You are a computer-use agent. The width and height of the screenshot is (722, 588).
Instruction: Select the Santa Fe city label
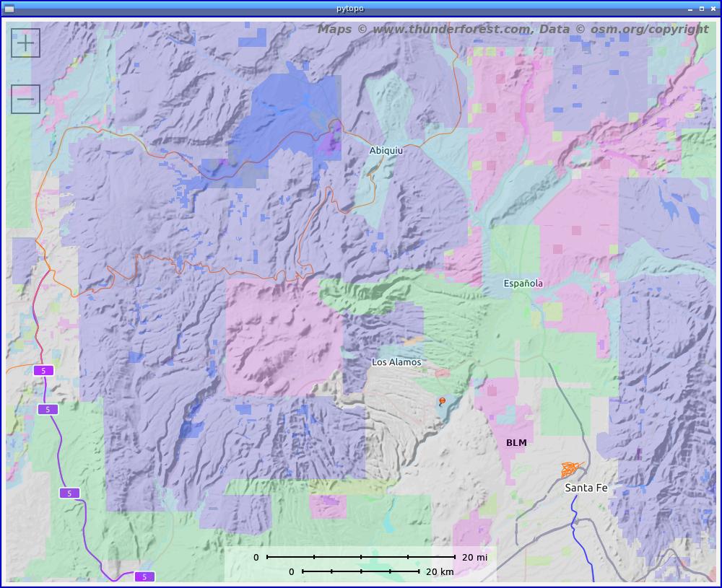tap(586, 488)
